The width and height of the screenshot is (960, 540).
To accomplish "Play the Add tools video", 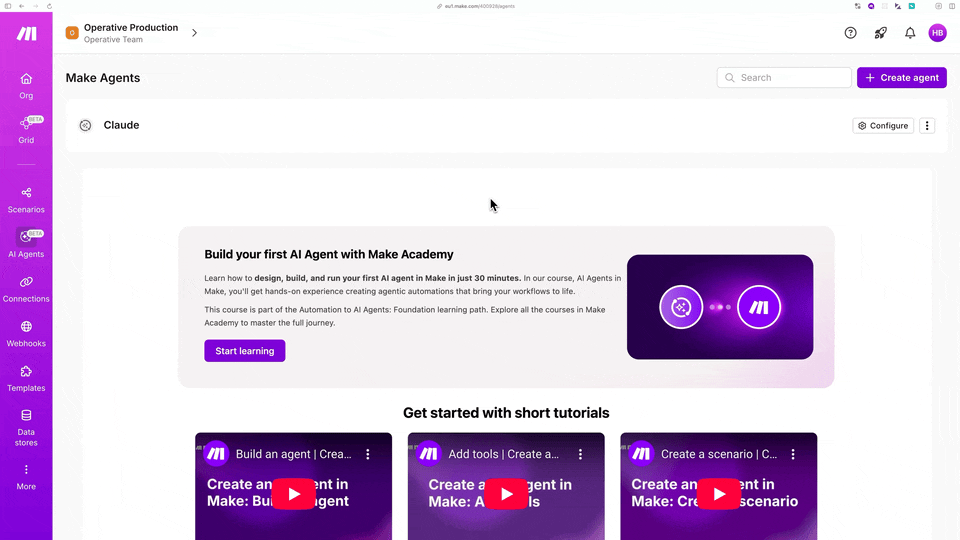I will pos(506,493).
